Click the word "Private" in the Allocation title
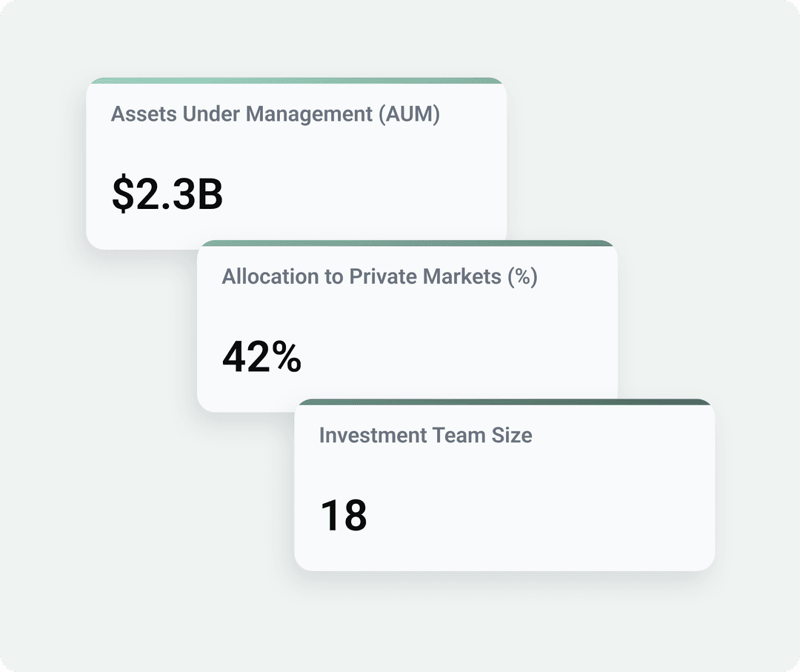 pos(383,276)
